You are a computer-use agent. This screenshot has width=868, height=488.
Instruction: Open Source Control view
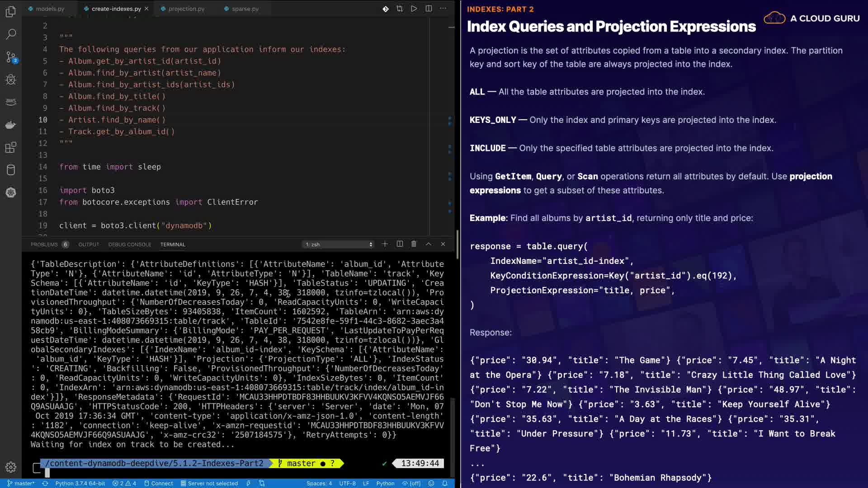point(11,57)
